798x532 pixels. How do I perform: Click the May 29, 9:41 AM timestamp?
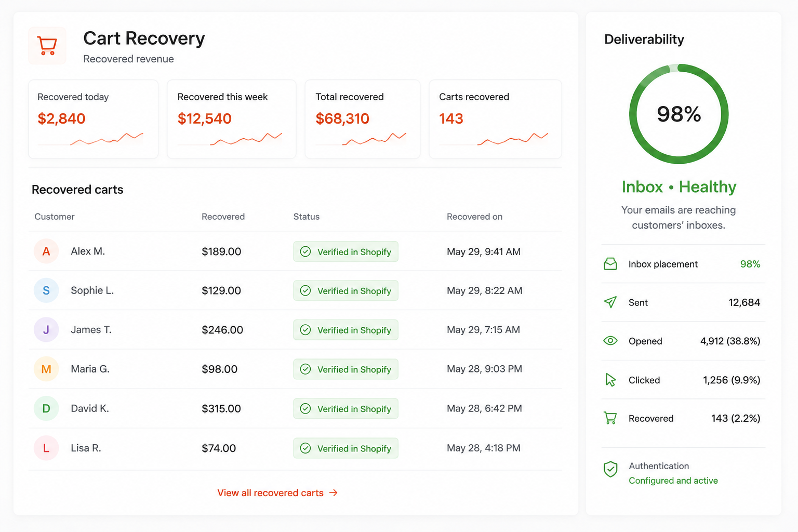[484, 251]
